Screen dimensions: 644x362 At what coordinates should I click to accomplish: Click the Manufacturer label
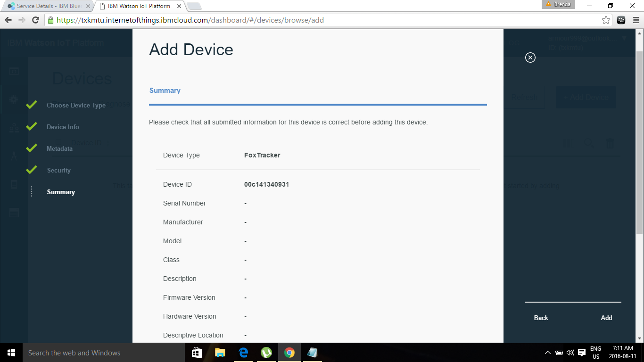click(x=183, y=222)
